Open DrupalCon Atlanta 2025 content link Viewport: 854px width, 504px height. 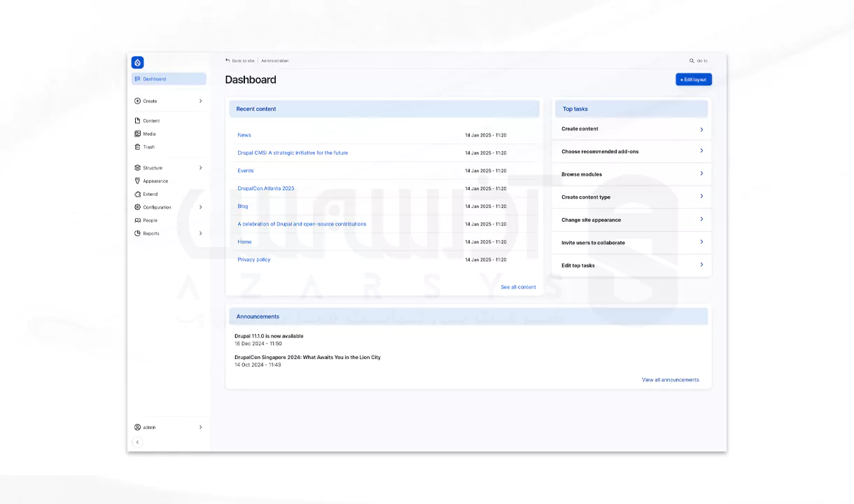(266, 188)
